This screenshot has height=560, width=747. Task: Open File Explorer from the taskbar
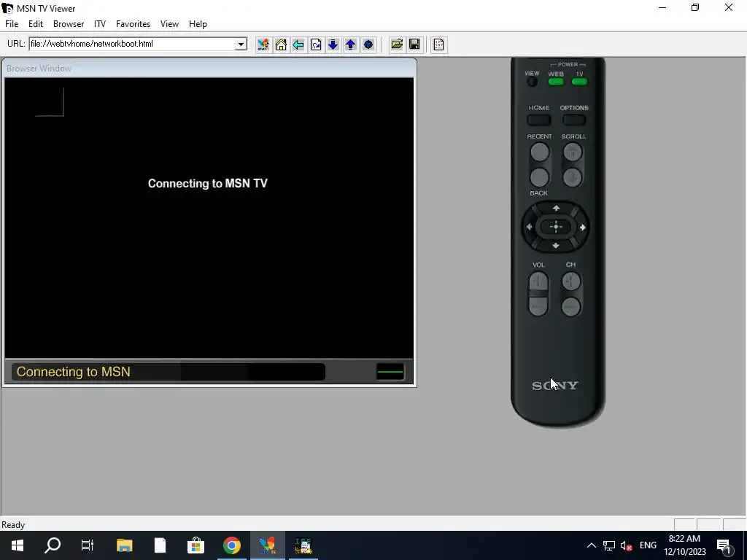click(x=124, y=545)
